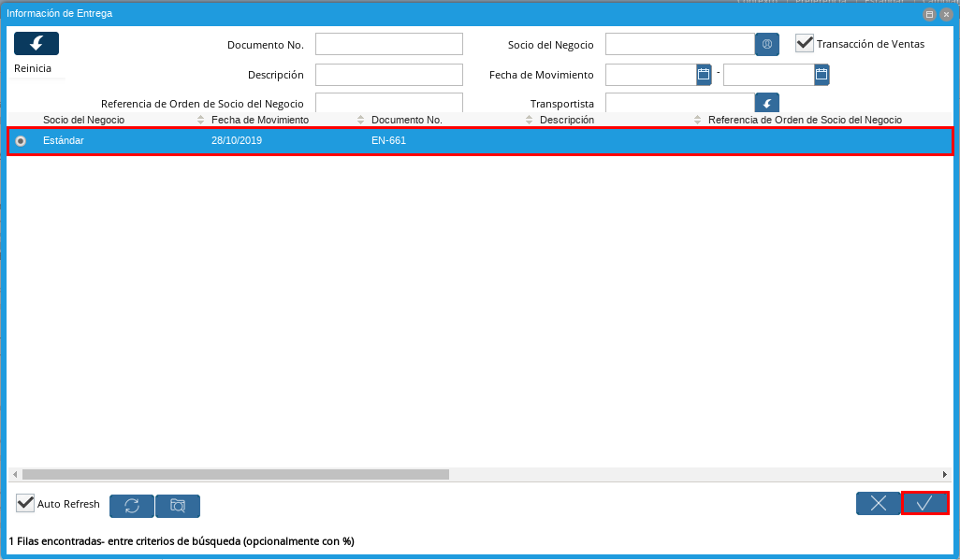Sort by the Fecha de Movimiento column arrows

pos(360,120)
